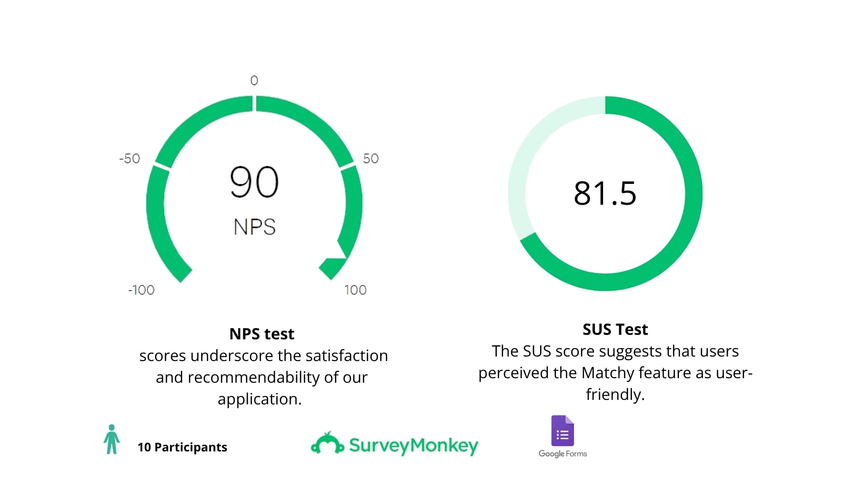Click the 90 NPS score number

click(x=254, y=182)
